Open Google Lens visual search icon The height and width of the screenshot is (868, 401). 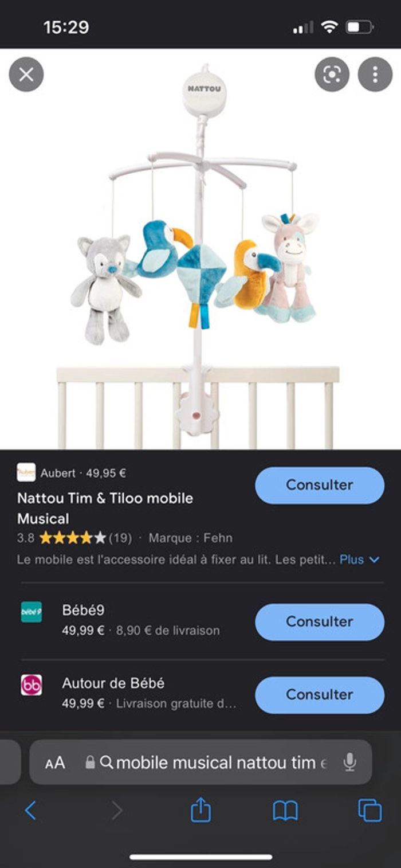coord(332,75)
